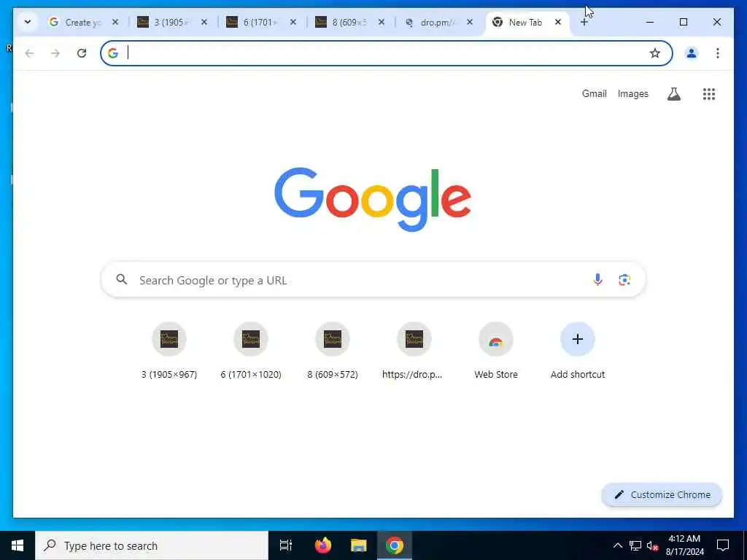Click the Chrome taskbar icon
Viewport: 747px width, 560px height.
[395, 545]
